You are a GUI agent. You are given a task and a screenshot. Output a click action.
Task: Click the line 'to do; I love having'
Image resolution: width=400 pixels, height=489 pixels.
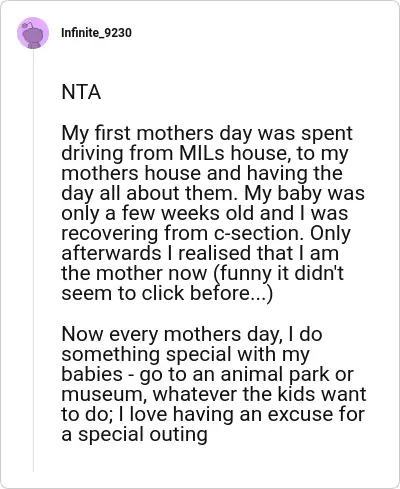click(213, 414)
